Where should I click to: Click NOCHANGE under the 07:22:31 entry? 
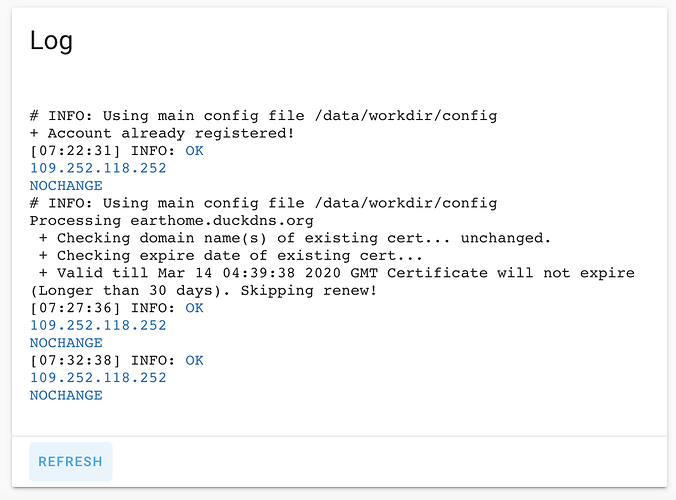point(66,186)
